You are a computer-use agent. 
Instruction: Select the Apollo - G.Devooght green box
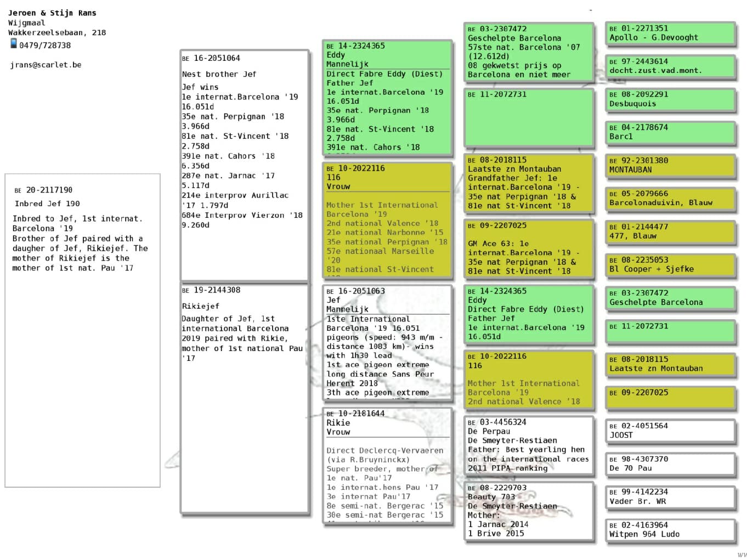(670, 33)
